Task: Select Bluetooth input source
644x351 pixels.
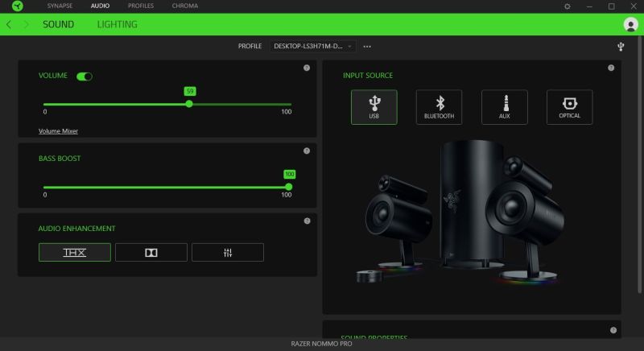Action: 439,107
